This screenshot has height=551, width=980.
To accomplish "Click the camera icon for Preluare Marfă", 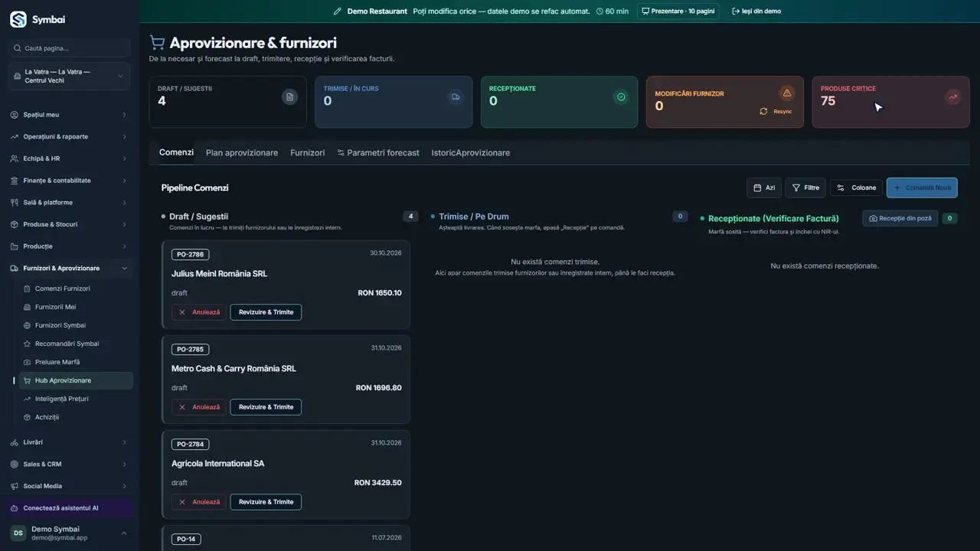I will [x=28, y=362].
